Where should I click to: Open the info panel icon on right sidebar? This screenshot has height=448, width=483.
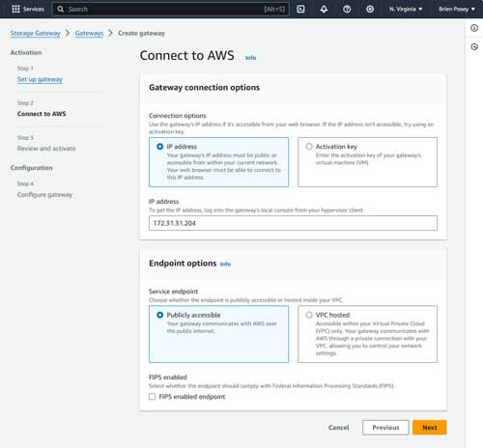pos(474,28)
